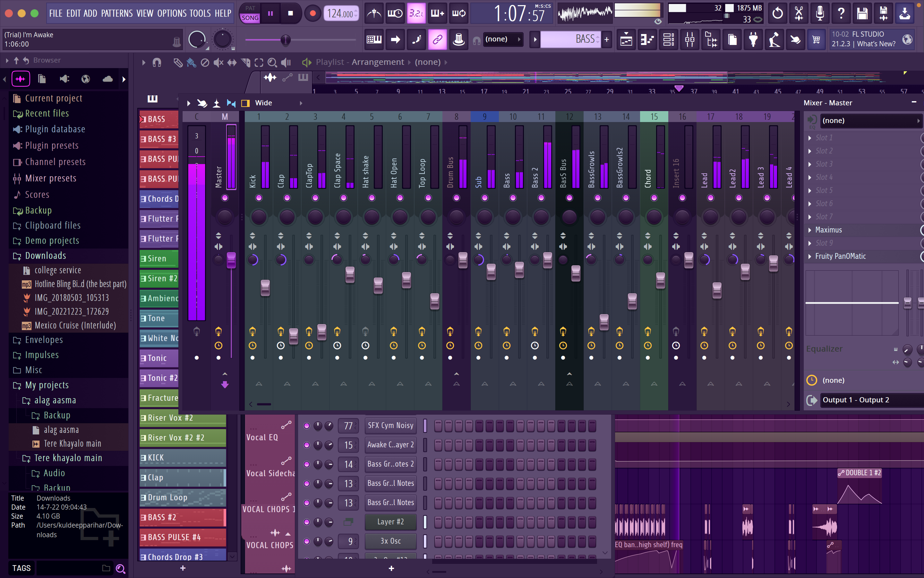Open the pattern selector BASS dropdown
Screen dimensions: 924x578
click(570, 39)
